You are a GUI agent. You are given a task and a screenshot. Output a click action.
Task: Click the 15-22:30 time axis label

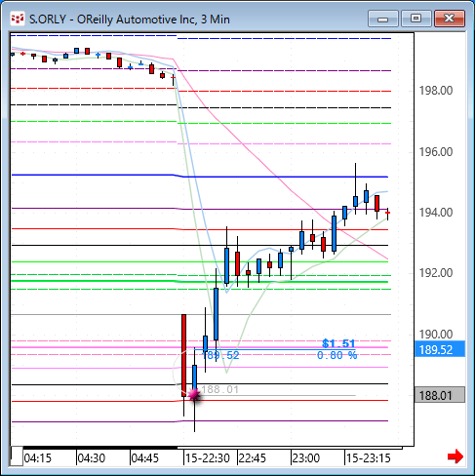pyautogui.click(x=208, y=458)
